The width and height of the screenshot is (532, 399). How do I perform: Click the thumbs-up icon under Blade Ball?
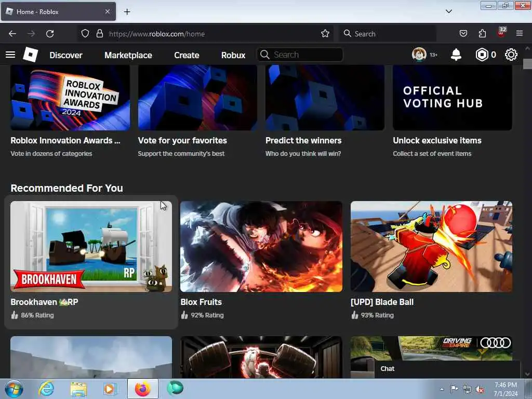click(x=354, y=315)
